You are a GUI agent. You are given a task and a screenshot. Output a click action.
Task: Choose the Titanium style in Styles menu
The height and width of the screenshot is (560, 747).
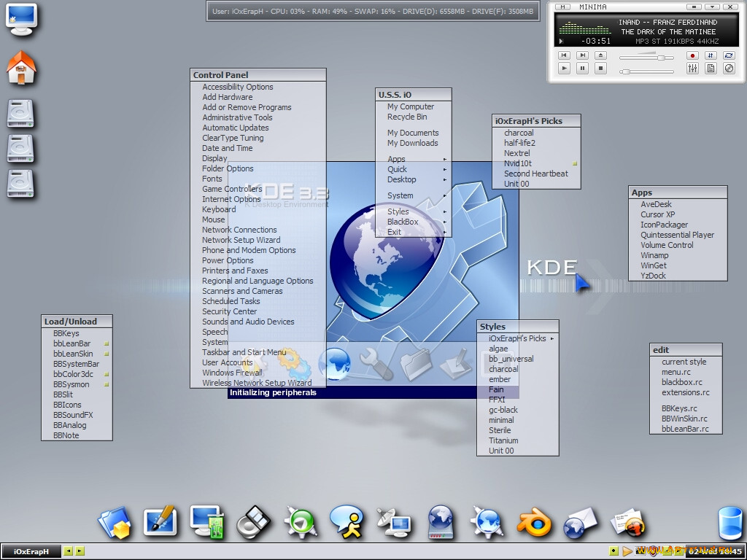tap(517, 440)
